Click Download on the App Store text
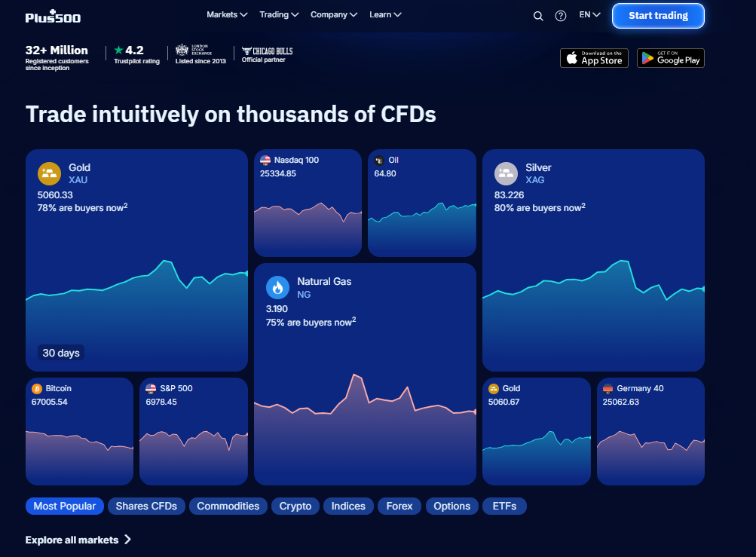Image resolution: width=756 pixels, height=557 pixels. pos(601,58)
